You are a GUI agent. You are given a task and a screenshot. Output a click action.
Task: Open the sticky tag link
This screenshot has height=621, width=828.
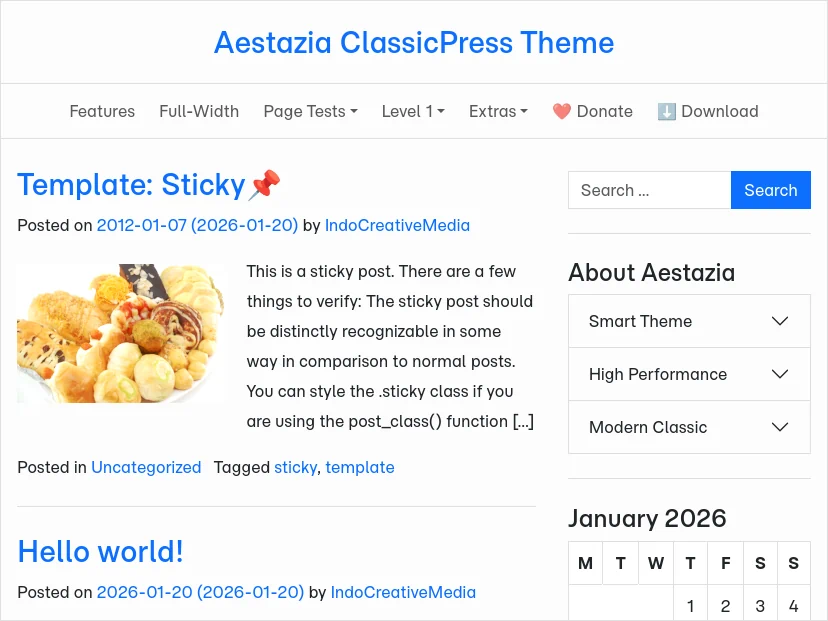coord(295,467)
